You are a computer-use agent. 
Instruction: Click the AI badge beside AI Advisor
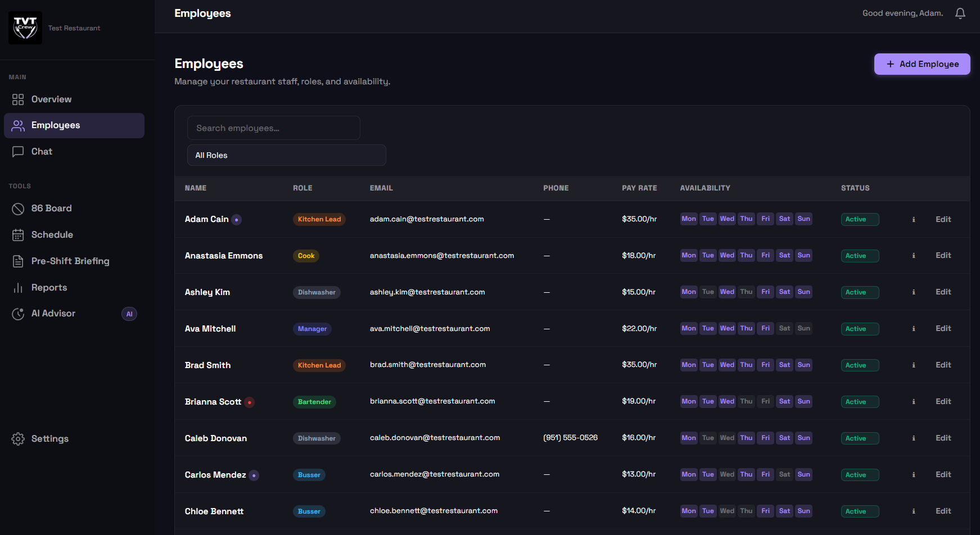click(x=129, y=314)
